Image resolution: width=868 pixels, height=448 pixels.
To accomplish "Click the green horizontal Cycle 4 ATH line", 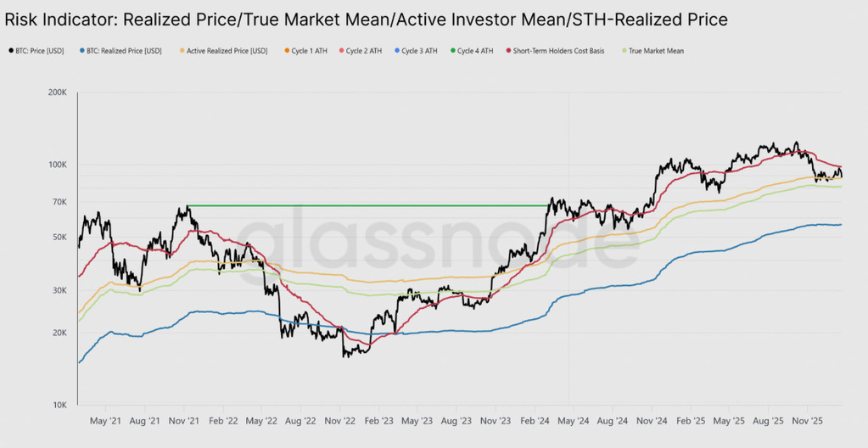I will [365, 205].
